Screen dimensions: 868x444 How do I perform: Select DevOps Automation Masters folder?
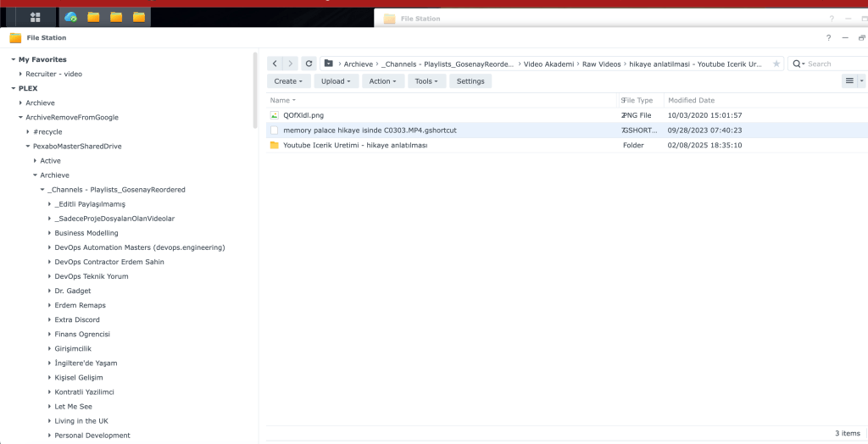140,247
